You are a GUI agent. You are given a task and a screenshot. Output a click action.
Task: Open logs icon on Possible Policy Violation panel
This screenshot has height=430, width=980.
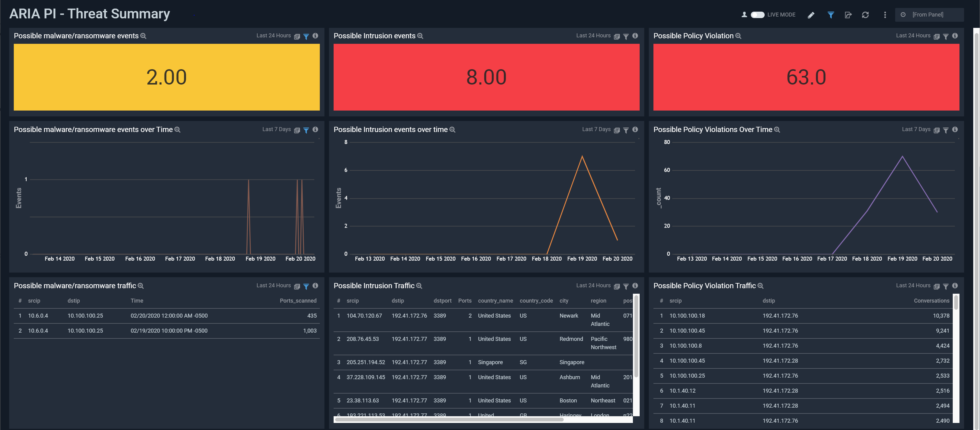pos(936,36)
